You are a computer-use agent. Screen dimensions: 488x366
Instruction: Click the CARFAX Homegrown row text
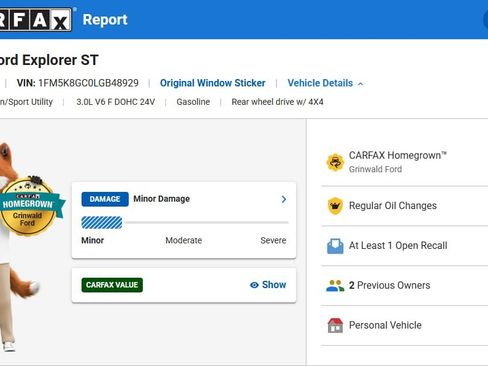398,155
